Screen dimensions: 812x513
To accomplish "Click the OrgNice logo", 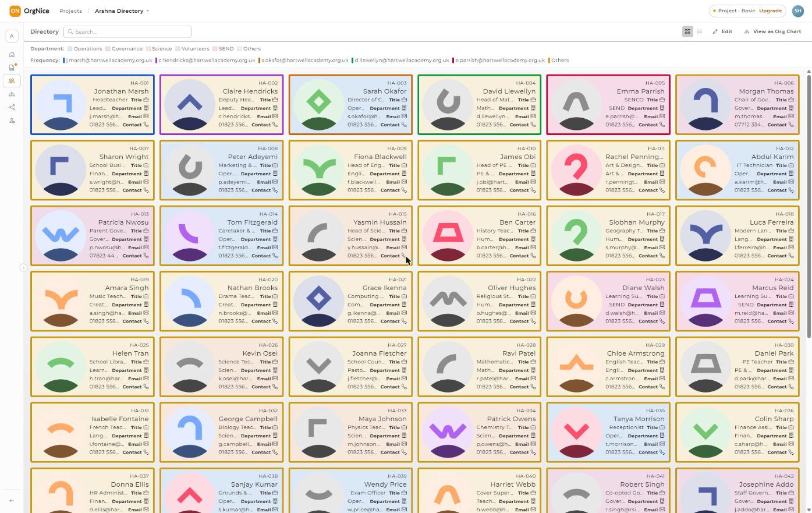I will pyautogui.click(x=29, y=10).
